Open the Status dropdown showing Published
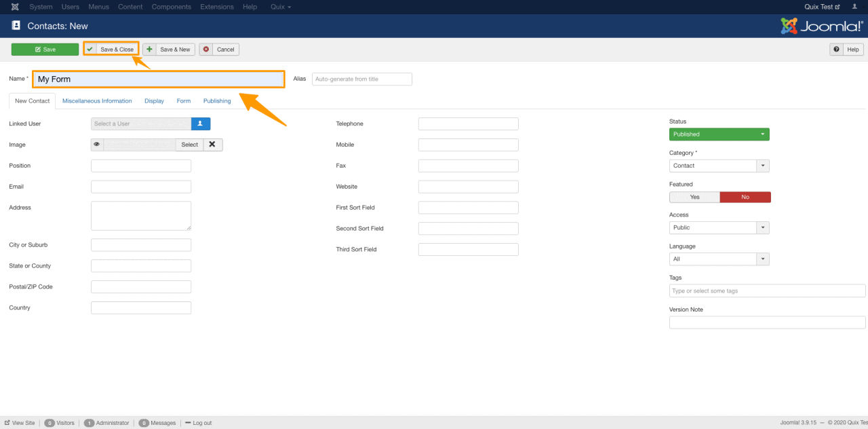The width and height of the screenshot is (868, 429). 719,134
